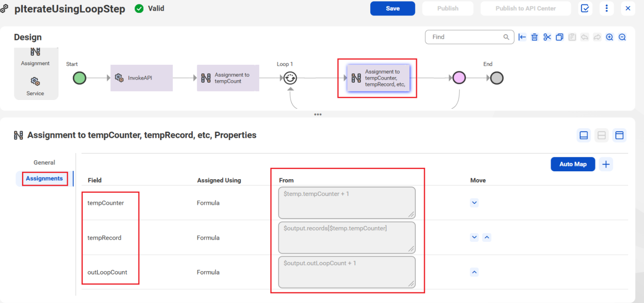Select Assignment to tempCounter, tempRecord step
Image resolution: width=644 pixels, height=303 pixels.
click(379, 78)
